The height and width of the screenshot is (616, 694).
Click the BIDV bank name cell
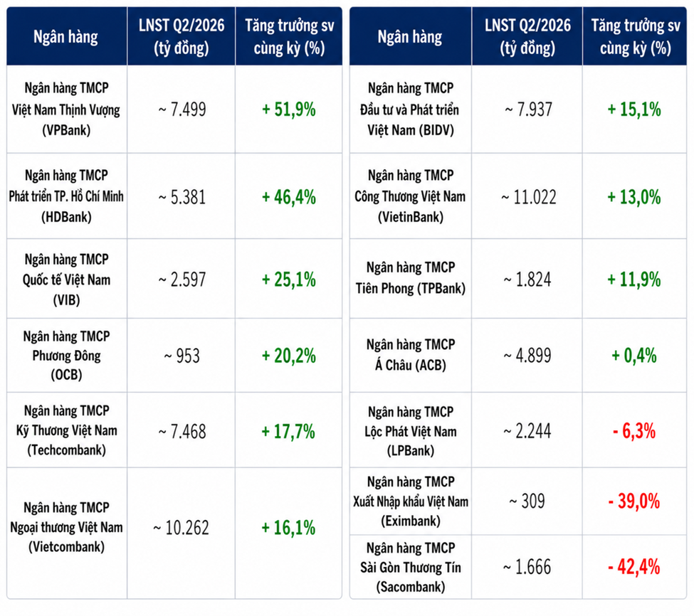click(x=410, y=109)
